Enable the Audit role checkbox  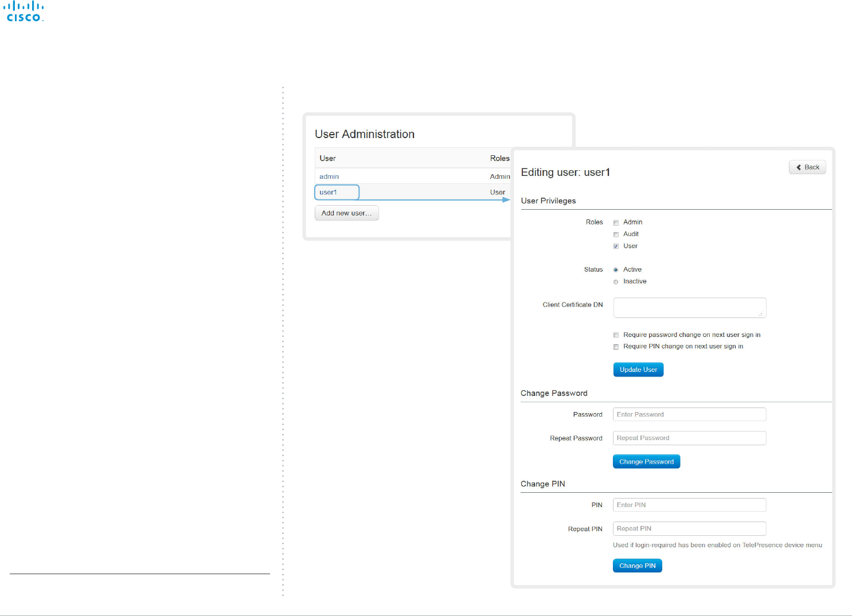point(616,234)
